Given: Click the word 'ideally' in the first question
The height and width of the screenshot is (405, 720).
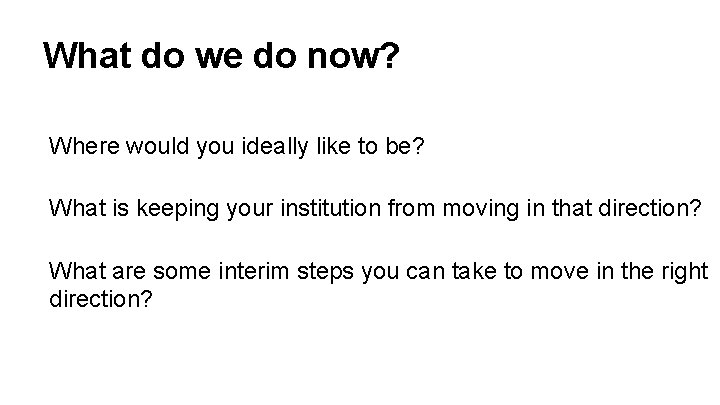Looking at the screenshot, I should click(275, 147).
